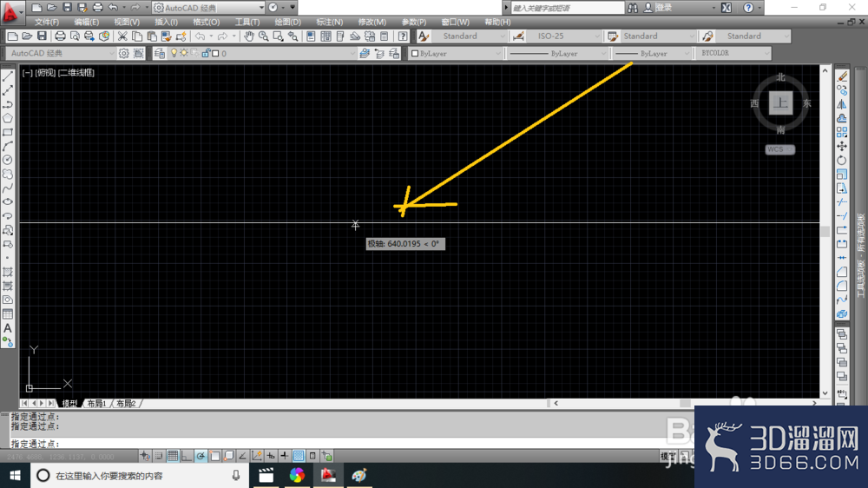868x488 pixels.
Task: Choose the multiline Text tool
Action: click(8, 328)
